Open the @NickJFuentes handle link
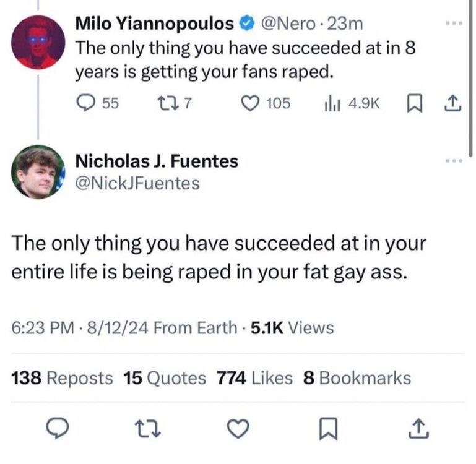 point(137,183)
